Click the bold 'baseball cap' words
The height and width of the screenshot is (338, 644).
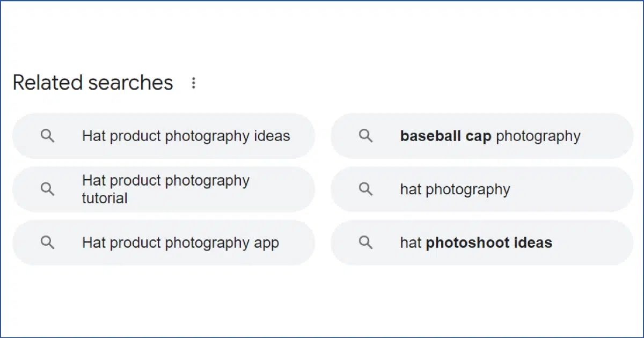click(x=445, y=136)
